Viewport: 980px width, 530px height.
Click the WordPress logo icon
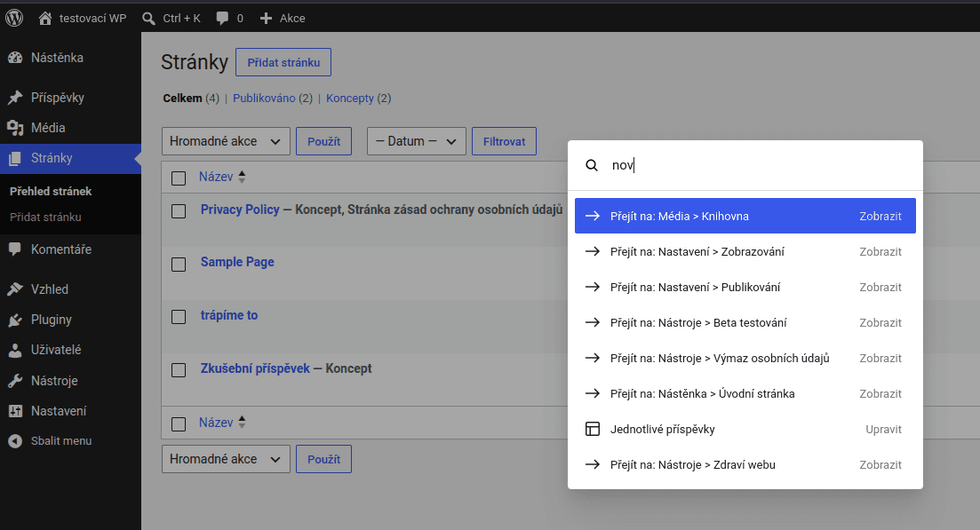[14, 18]
